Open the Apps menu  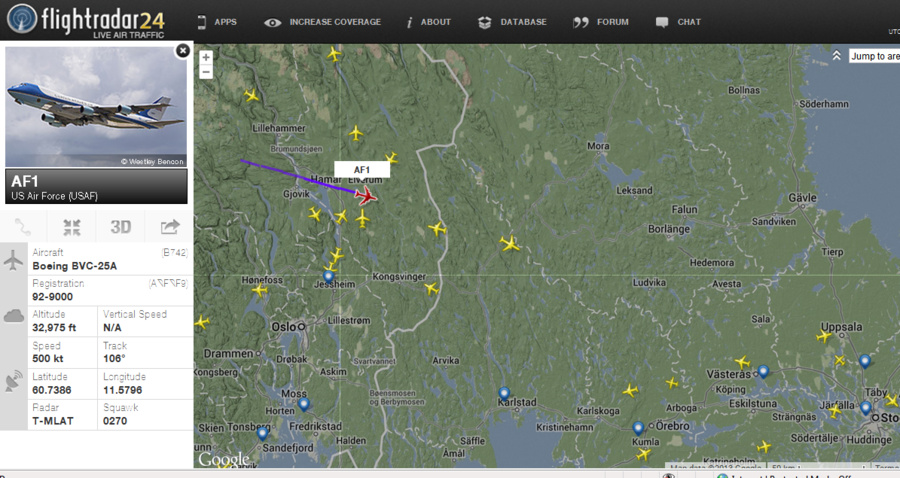pyautogui.click(x=217, y=22)
